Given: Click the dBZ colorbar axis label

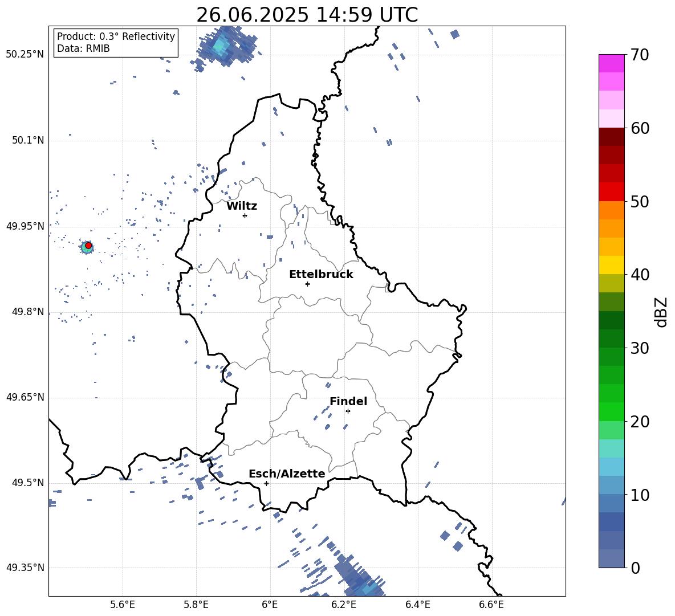Looking at the screenshot, I should (662, 312).
